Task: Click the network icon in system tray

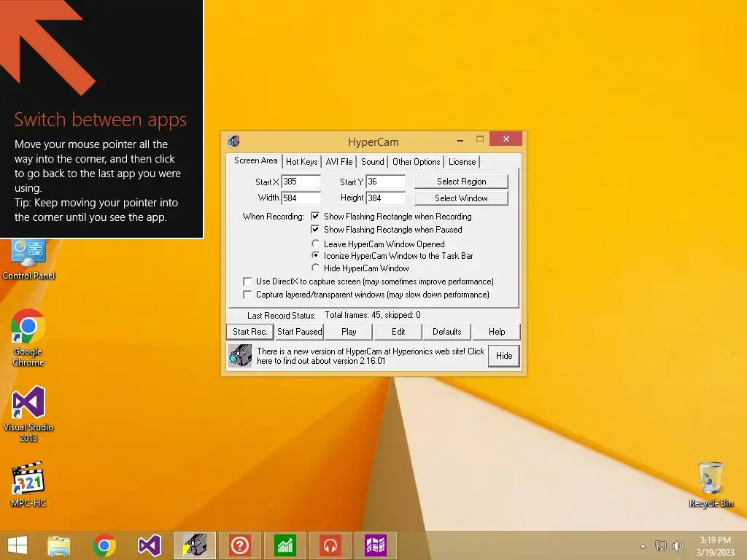Action: tap(661, 545)
